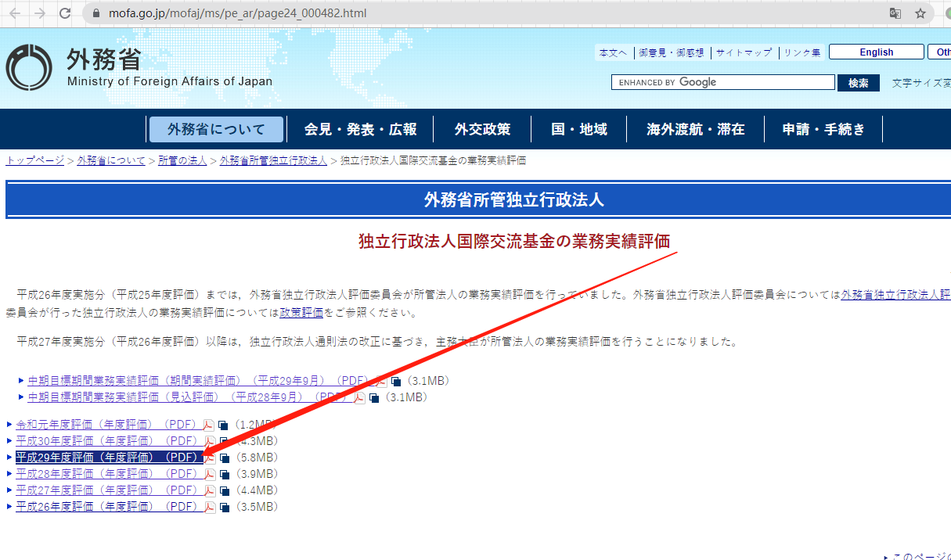951x560 pixels.
Task: Open 申請・手続き in the navigation bar
Action: pyautogui.click(x=823, y=129)
